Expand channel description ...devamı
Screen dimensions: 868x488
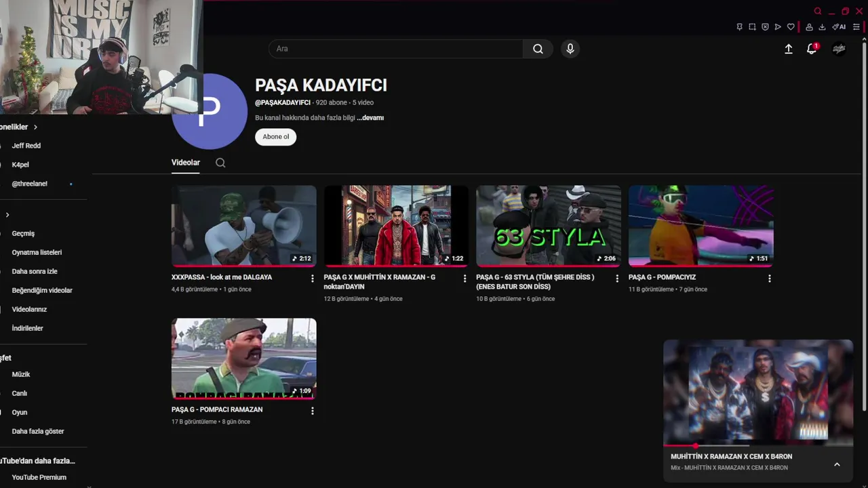pyautogui.click(x=370, y=118)
